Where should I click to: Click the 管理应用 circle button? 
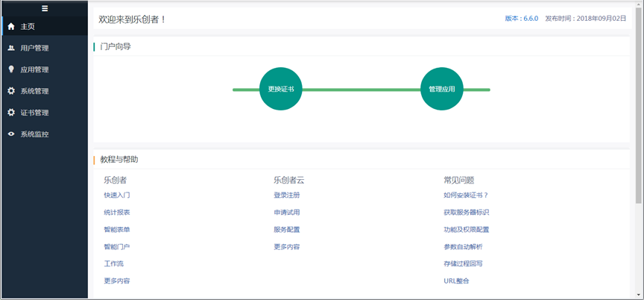pyautogui.click(x=442, y=89)
